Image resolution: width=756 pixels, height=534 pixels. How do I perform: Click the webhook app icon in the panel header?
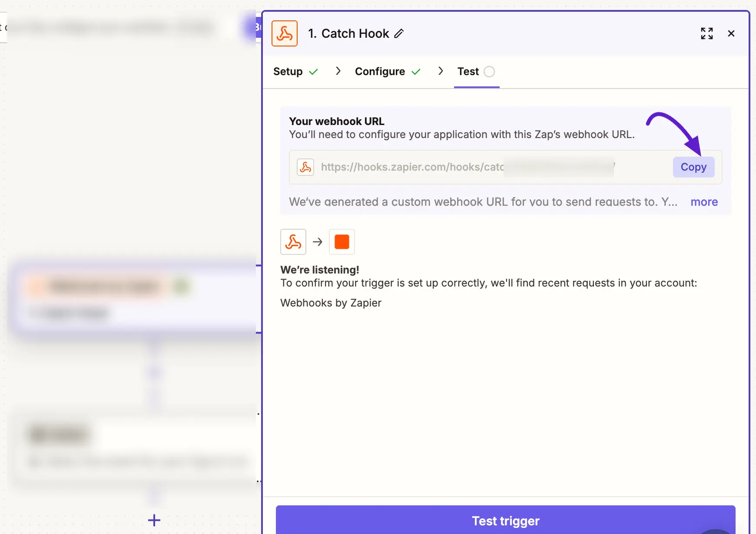(285, 33)
